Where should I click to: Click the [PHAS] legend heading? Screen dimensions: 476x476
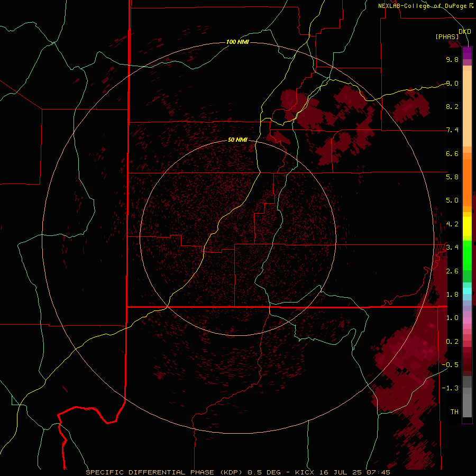click(447, 37)
